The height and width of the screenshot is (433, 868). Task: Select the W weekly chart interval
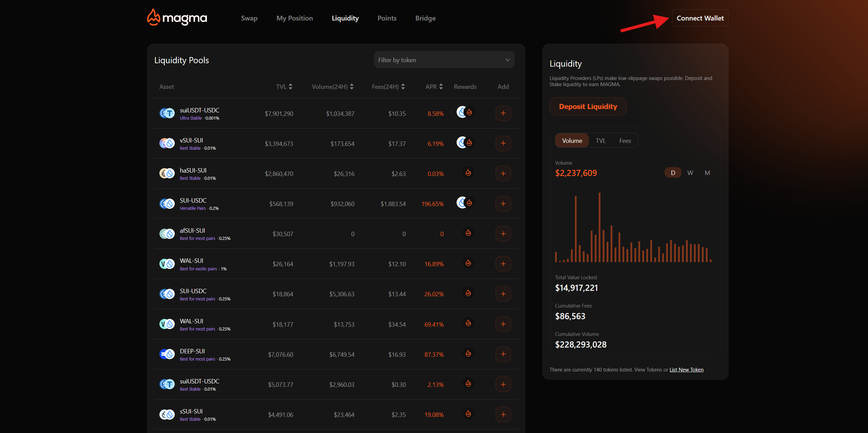(x=690, y=173)
